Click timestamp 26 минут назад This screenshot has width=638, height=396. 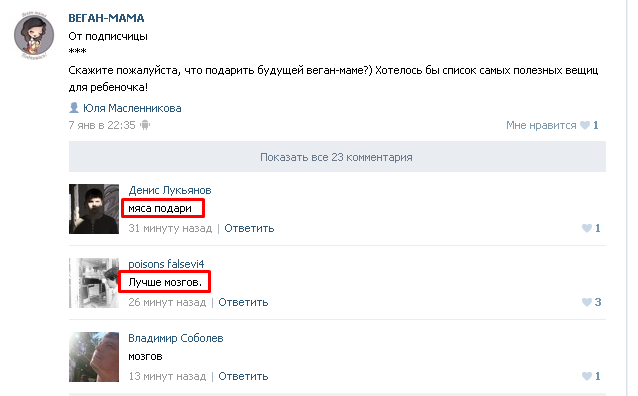click(167, 302)
